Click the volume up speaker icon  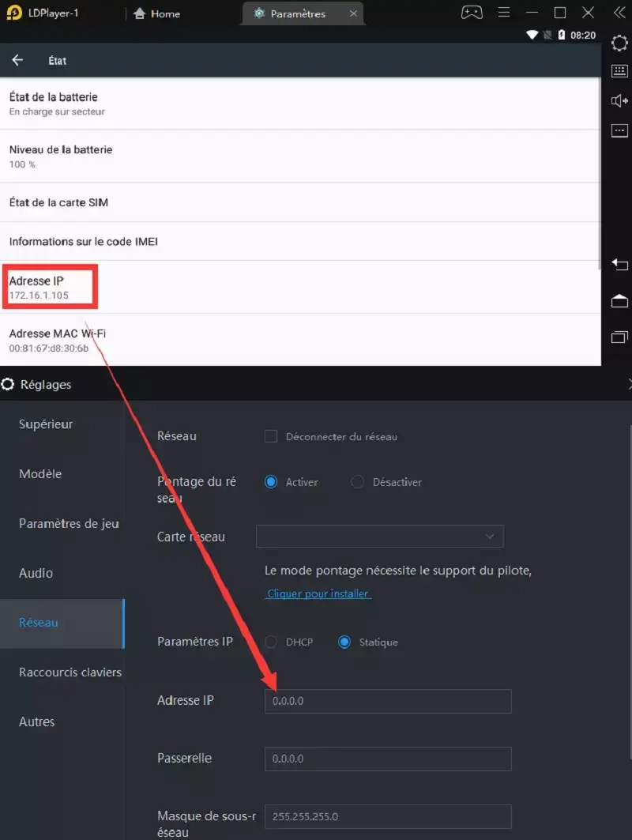619,100
